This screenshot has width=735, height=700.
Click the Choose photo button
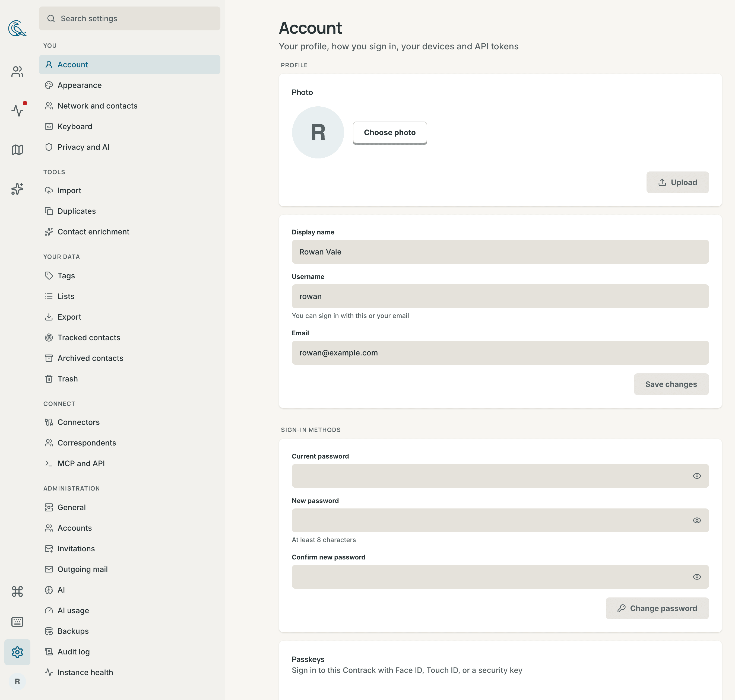[x=390, y=132]
